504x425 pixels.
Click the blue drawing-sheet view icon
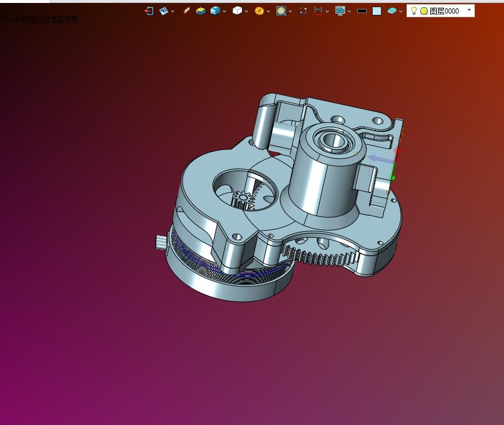163,11
